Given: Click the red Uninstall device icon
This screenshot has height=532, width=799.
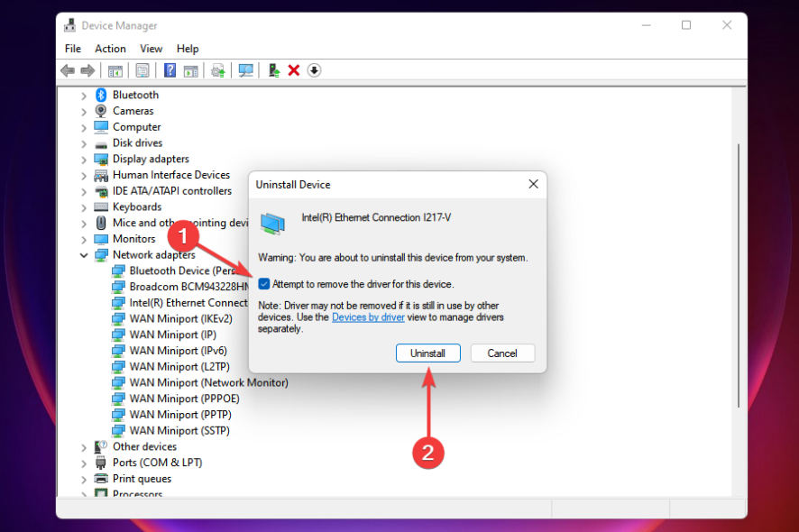Looking at the screenshot, I should pos(294,69).
